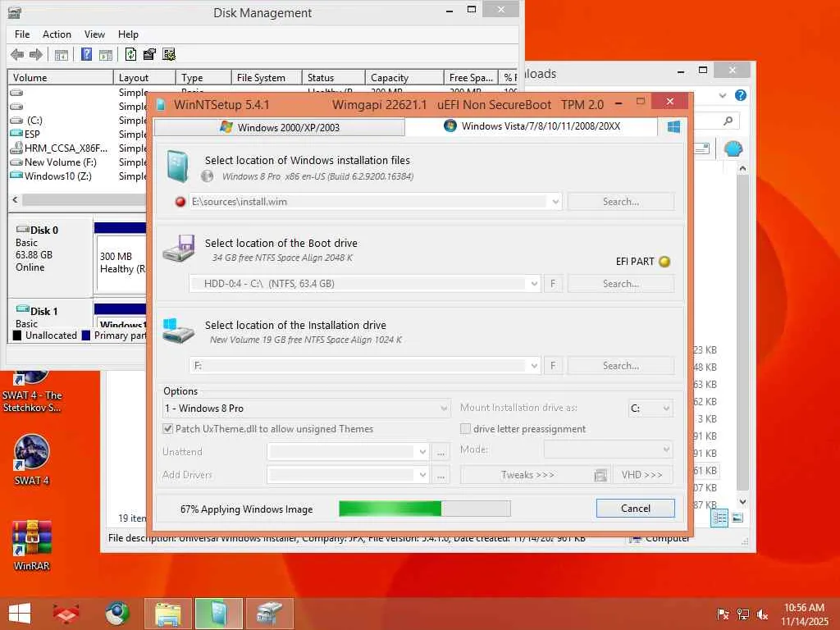The width and height of the screenshot is (840, 630).
Task: Click the yellow EFI PART indicator
Action: 664,262
